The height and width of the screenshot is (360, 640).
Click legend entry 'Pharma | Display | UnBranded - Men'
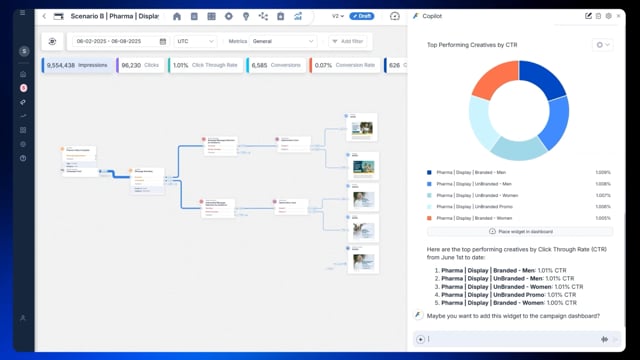(x=474, y=184)
